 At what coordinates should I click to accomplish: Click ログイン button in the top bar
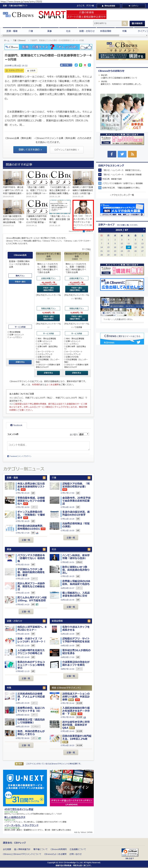pyautogui.click(x=134, y=6)
